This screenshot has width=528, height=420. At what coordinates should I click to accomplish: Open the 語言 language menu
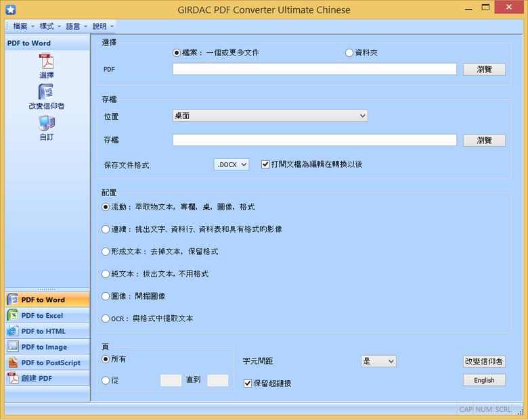point(76,26)
